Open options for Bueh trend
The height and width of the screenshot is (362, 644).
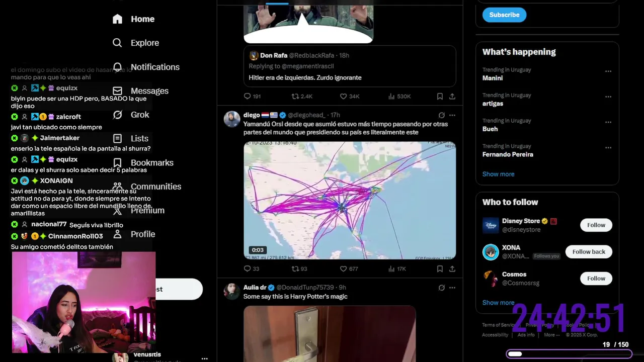coord(608,122)
